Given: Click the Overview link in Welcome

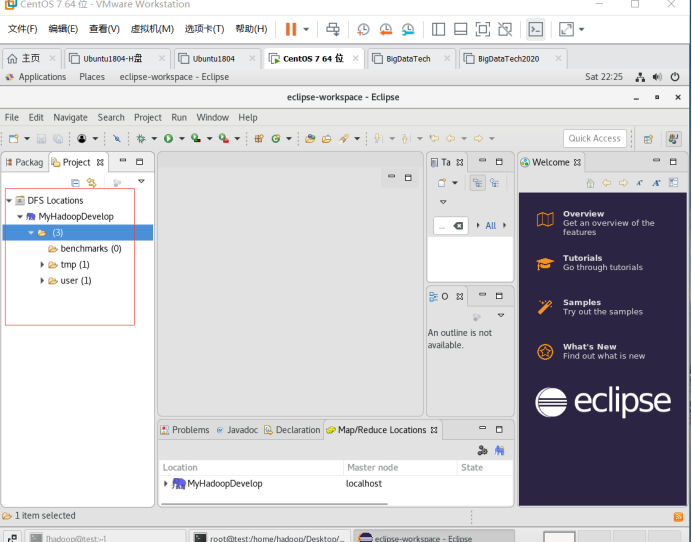Looking at the screenshot, I should [x=583, y=214].
